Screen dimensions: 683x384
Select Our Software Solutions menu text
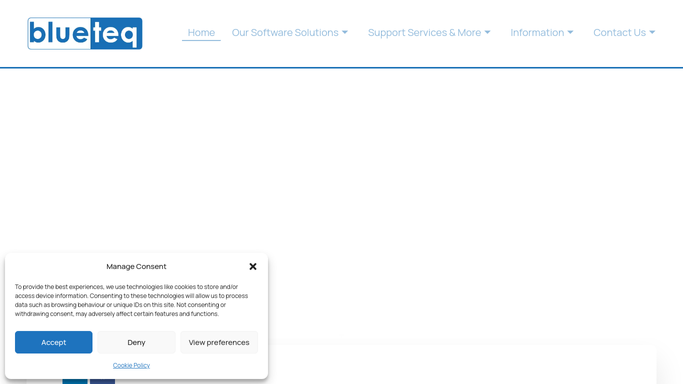point(285,33)
